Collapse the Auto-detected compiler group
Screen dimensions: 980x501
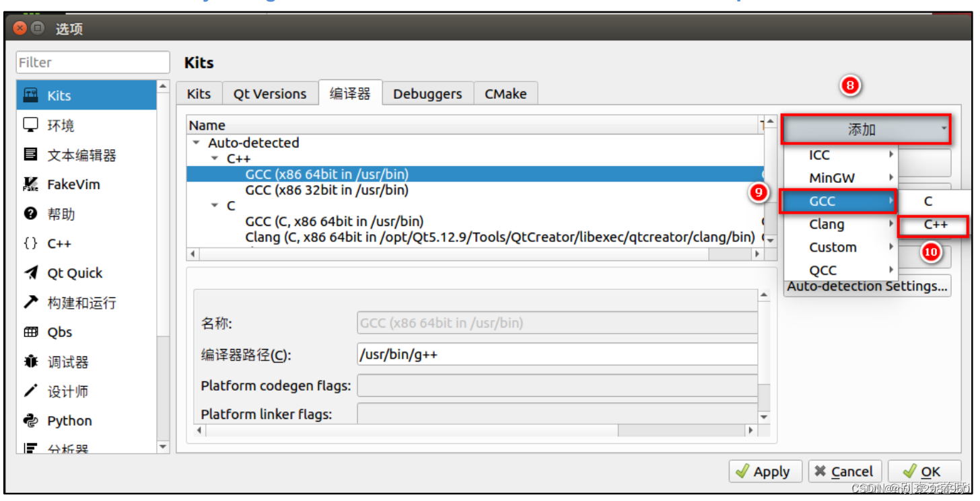click(196, 143)
